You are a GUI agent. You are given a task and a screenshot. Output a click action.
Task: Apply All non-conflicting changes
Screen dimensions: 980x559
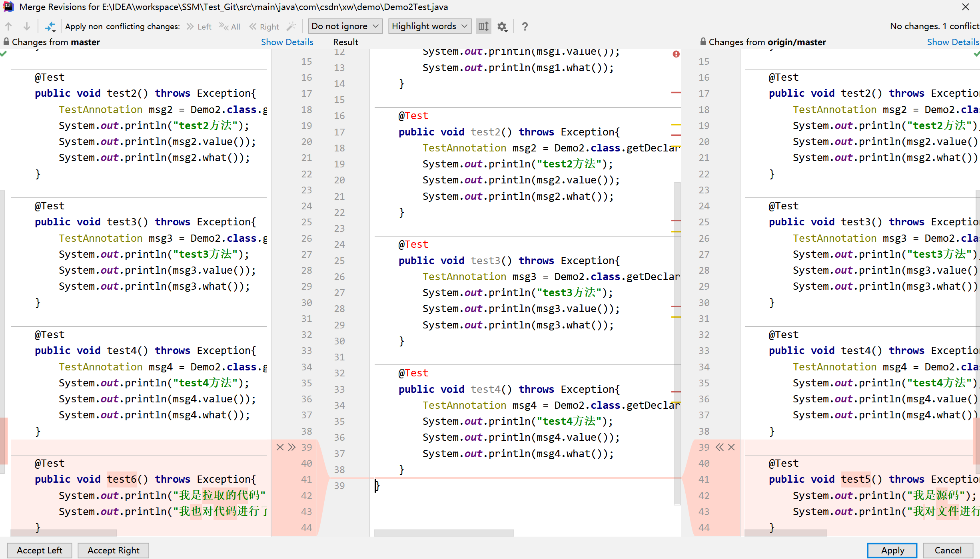pos(230,26)
